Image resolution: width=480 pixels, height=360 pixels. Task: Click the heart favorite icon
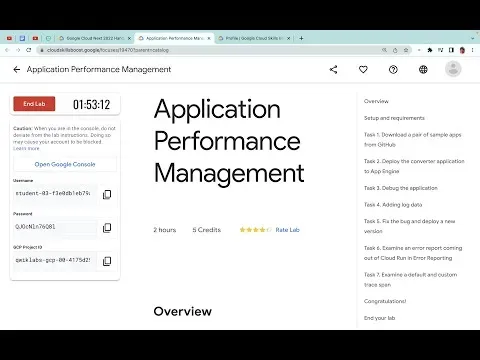pyautogui.click(x=363, y=69)
